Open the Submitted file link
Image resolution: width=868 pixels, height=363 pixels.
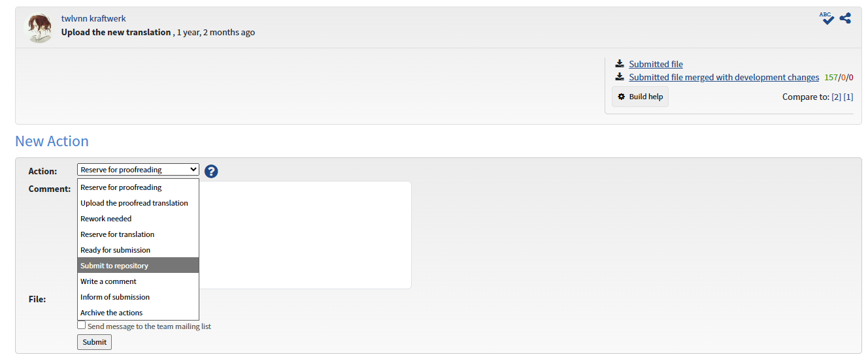tap(656, 64)
